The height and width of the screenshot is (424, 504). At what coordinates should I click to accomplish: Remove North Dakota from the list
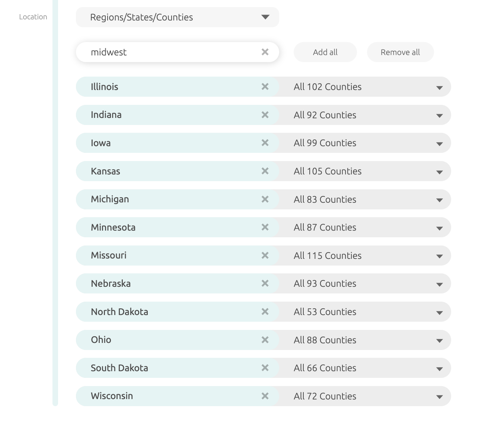(x=265, y=312)
